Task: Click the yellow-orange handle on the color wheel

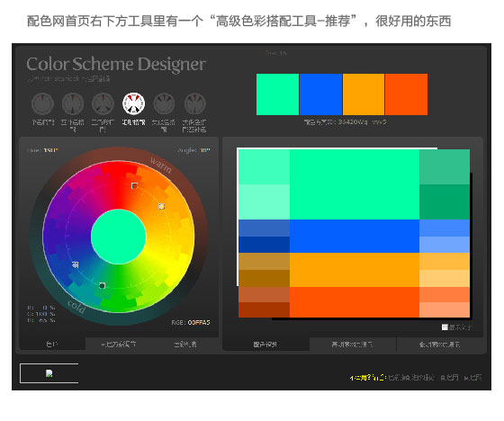Action: tap(162, 206)
